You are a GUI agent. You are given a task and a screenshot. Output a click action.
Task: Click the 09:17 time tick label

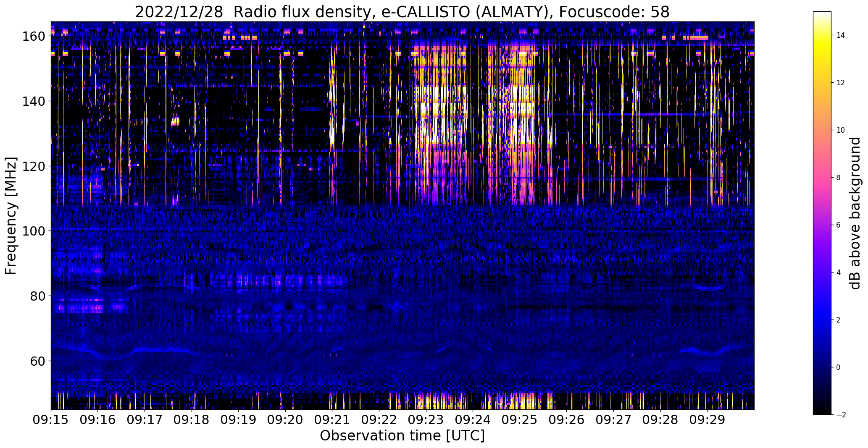point(145,419)
